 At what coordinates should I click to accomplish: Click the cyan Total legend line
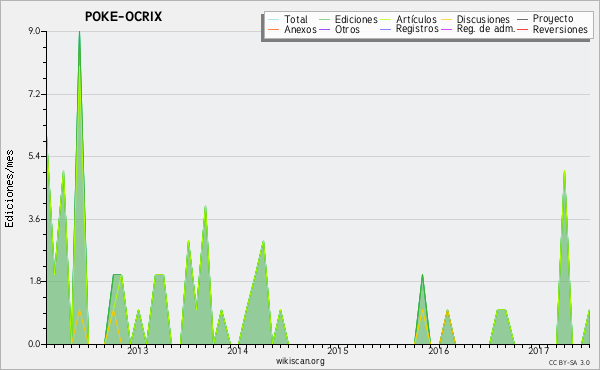[274, 19]
